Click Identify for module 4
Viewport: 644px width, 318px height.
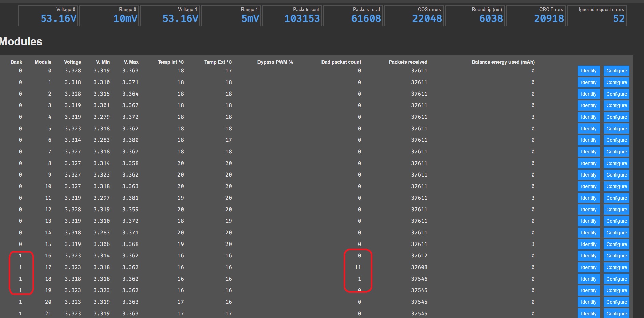pos(588,117)
